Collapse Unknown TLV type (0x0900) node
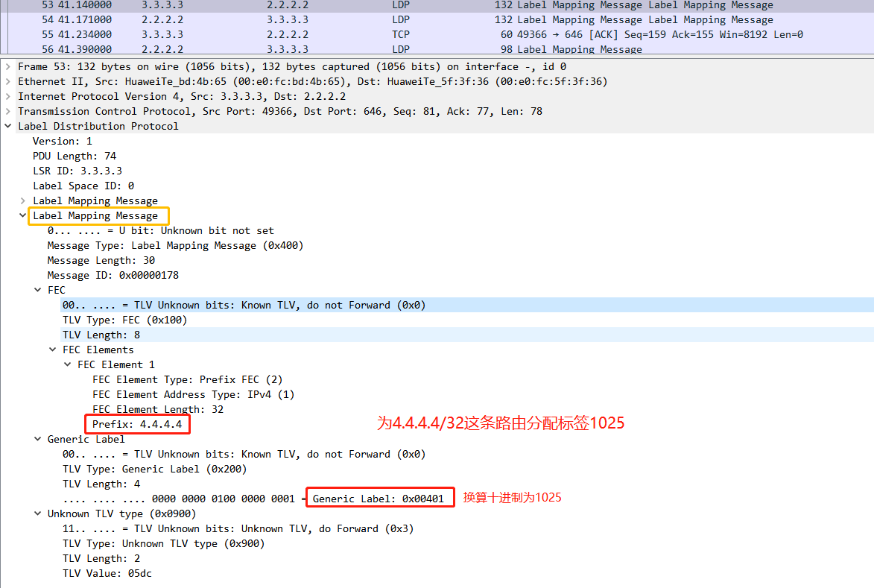The image size is (874, 588). click(x=37, y=513)
